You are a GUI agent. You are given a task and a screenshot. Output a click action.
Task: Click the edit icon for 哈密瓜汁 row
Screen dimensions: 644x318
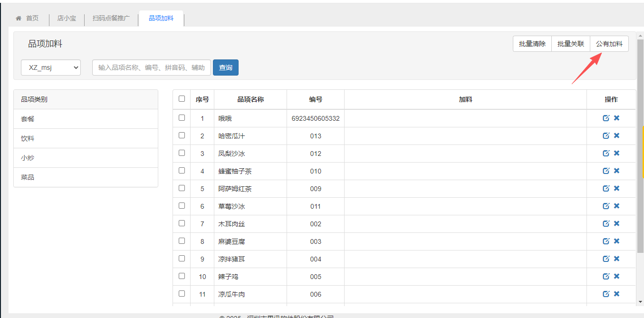606,136
